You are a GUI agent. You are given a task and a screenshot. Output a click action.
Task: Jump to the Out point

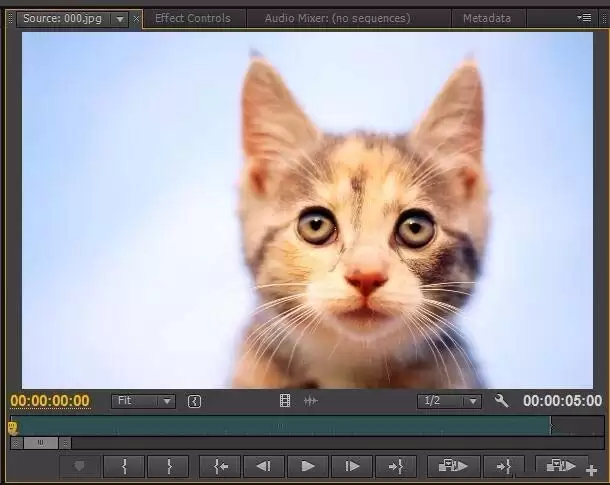pyautogui.click(x=395, y=466)
